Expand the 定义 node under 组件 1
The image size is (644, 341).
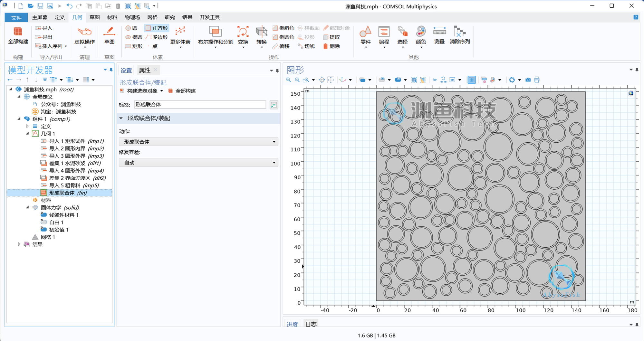[x=27, y=126]
